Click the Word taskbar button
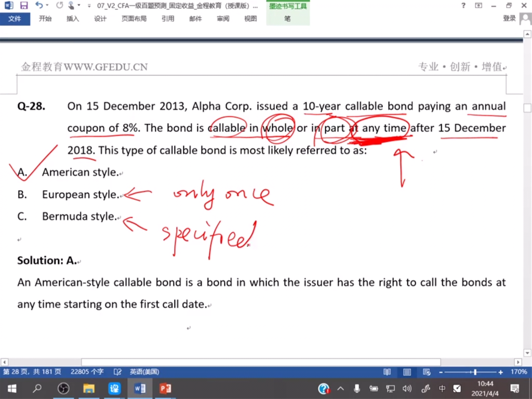532x399 pixels. click(140, 389)
